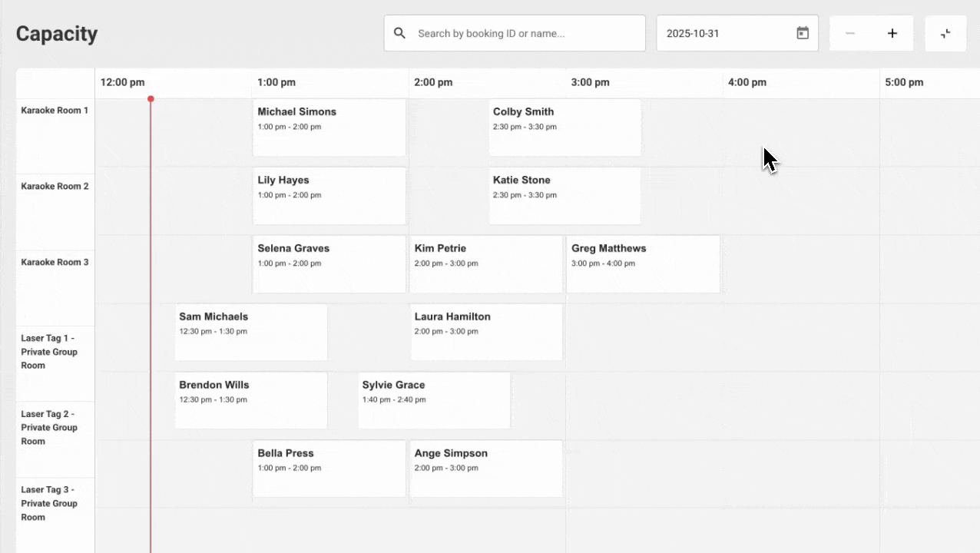Open the calendar date picker icon
980x553 pixels.
tap(803, 34)
